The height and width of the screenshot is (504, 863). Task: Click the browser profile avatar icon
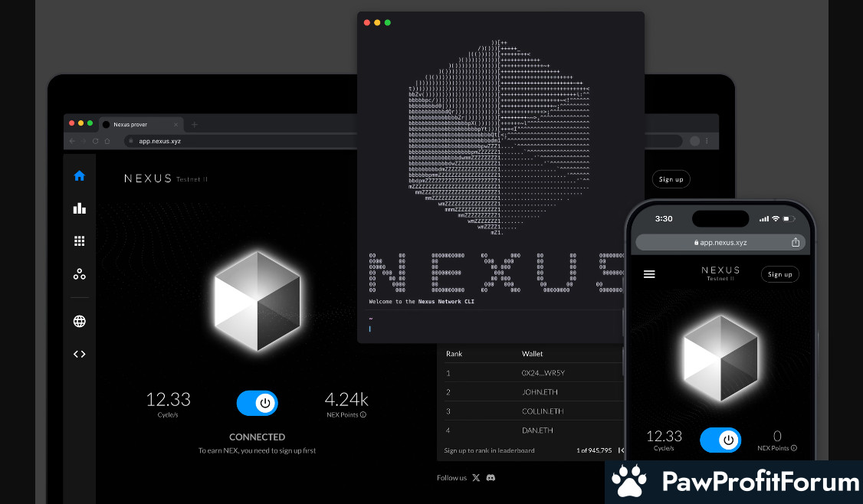694,141
